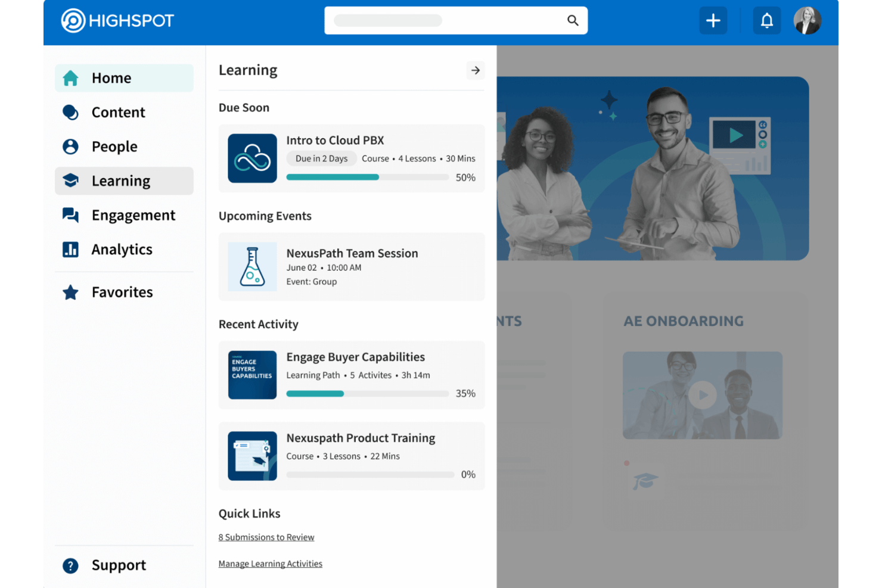Open Favorites in sidebar
The image size is (882, 588).
pyautogui.click(x=124, y=292)
